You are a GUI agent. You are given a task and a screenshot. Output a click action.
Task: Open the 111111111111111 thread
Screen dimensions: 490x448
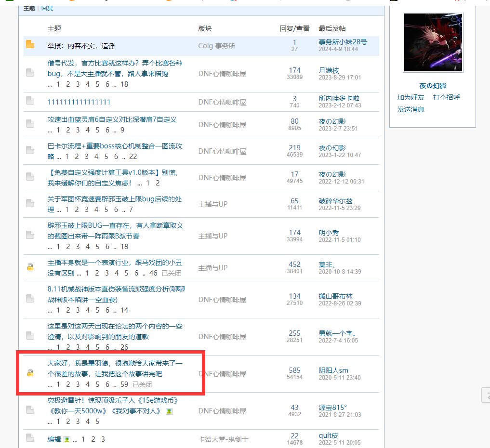[79, 102]
